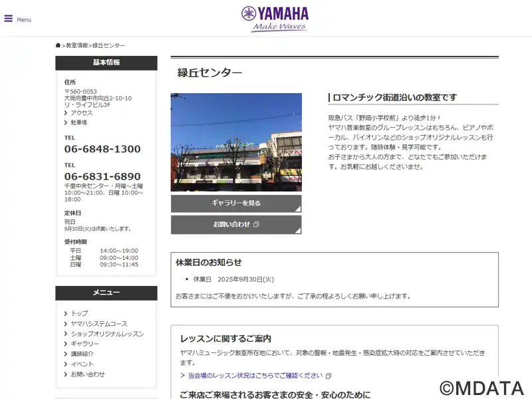Image resolution: width=532 pixels, height=399 pixels.
Task: Open トップ in the side menu
Action: tap(79, 313)
